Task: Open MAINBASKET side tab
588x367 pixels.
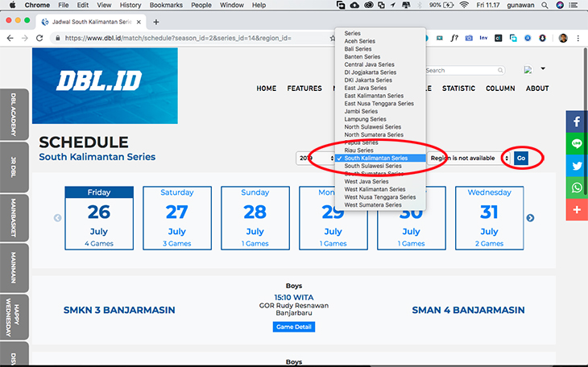Action: [14, 218]
